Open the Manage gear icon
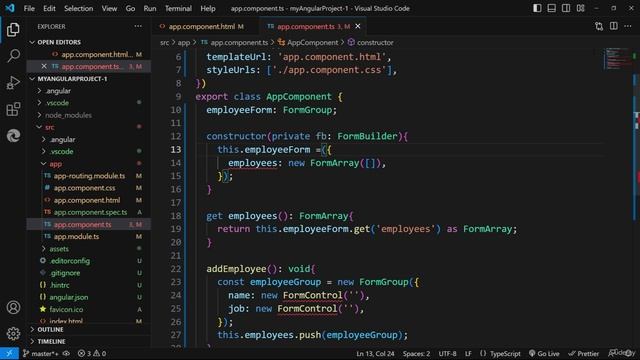 tap(13, 333)
